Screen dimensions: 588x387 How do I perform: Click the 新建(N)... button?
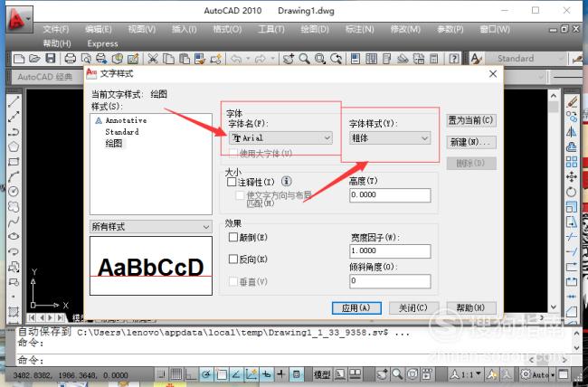[x=471, y=142]
